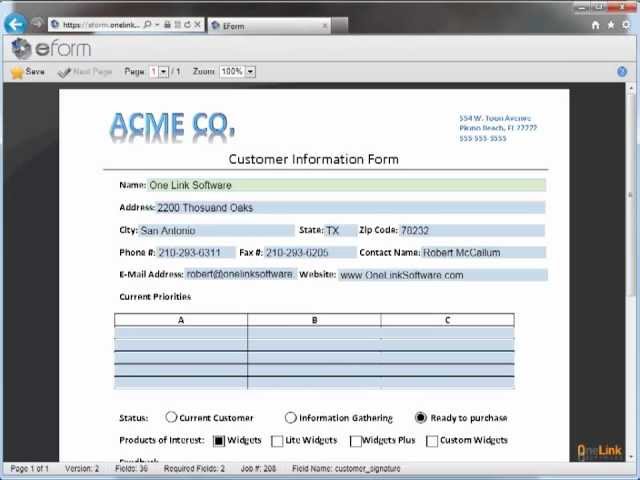
Task: Click the State field TX
Action: click(x=341, y=231)
